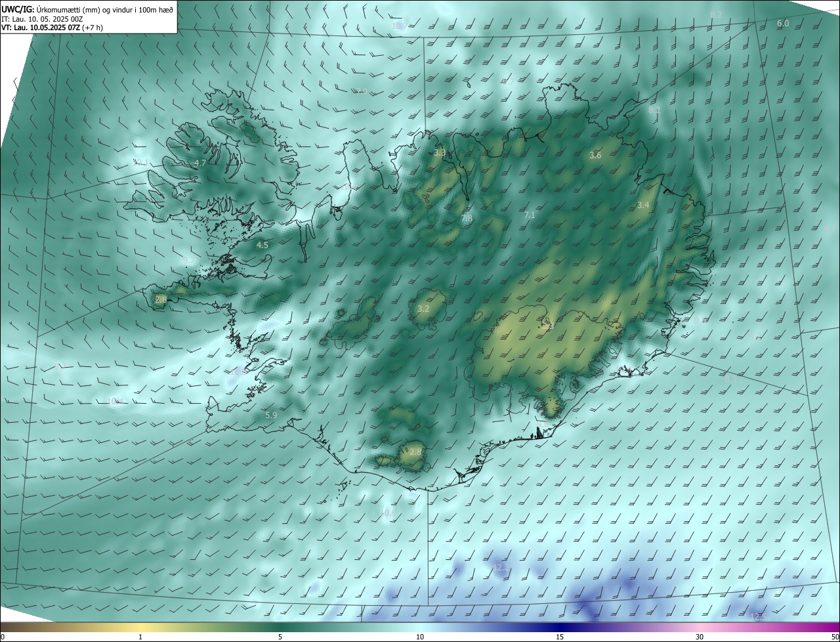Click the 7.8 value label on the map
This screenshot has height=642, width=840.
(467, 218)
